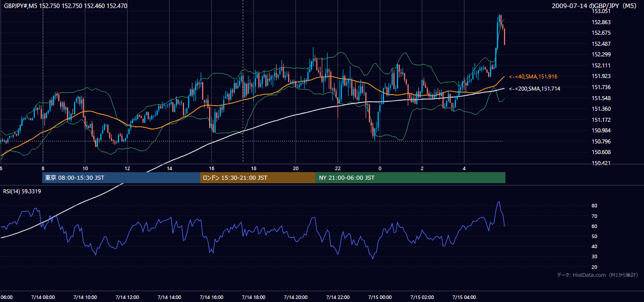Click hour tick 12 below price chart
The height and width of the screenshot is (302, 644).
pyautogui.click(x=127, y=169)
